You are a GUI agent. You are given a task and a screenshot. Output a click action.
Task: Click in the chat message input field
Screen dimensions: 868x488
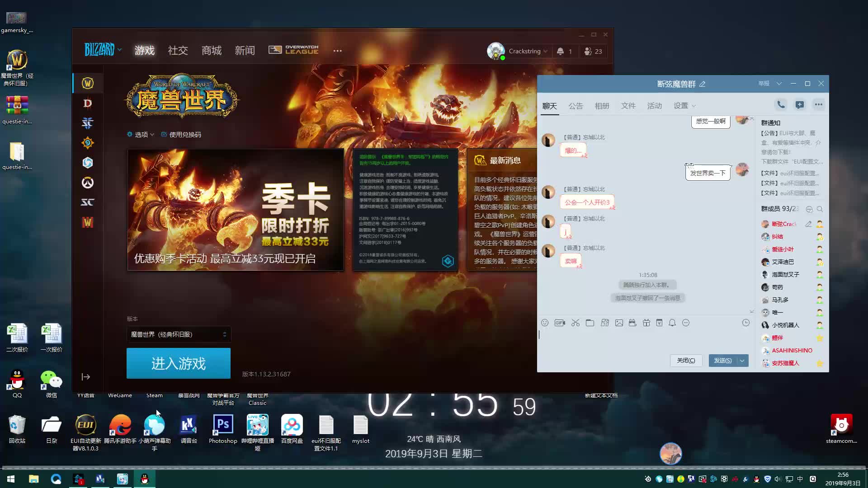tap(642, 339)
